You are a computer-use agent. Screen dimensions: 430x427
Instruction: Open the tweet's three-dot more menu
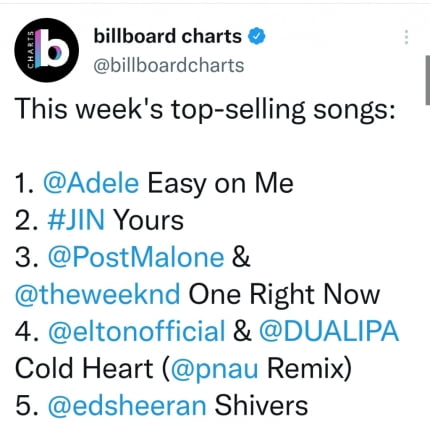[x=406, y=37]
